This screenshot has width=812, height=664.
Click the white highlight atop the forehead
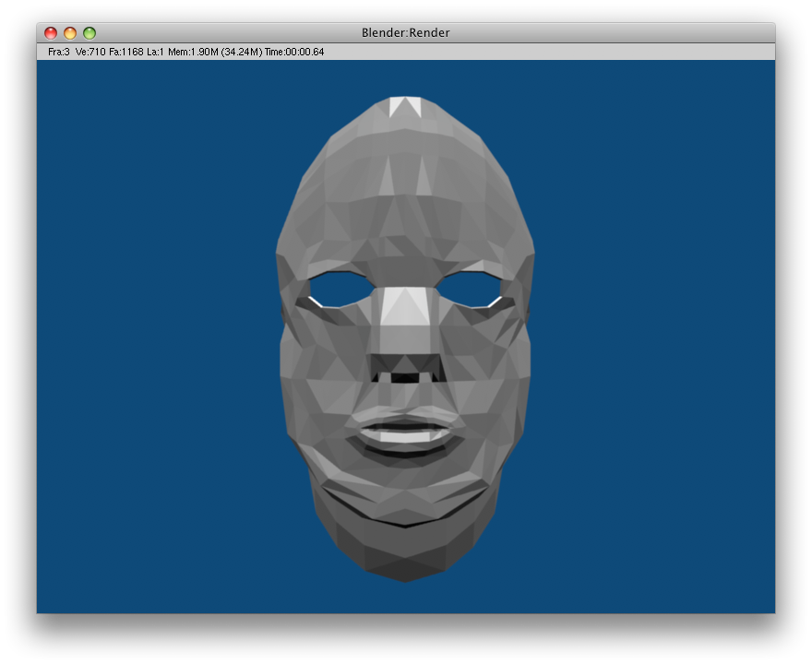coord(405,107)
